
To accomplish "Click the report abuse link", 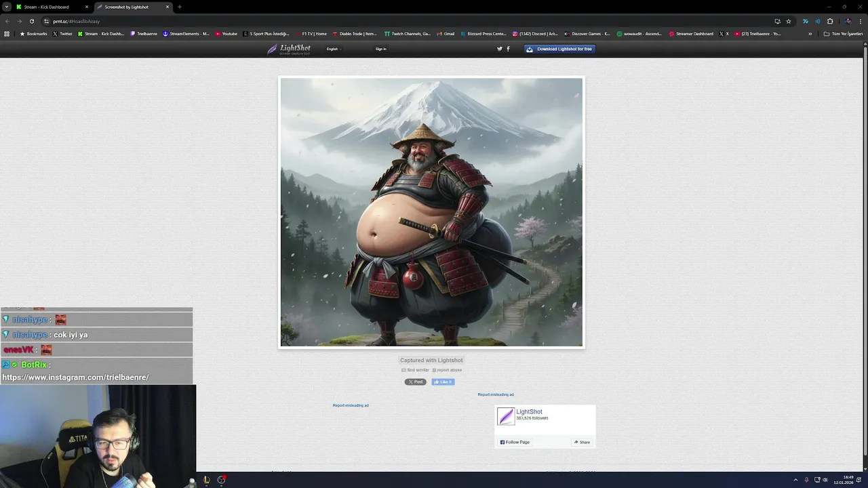I will tap(447, 370).
